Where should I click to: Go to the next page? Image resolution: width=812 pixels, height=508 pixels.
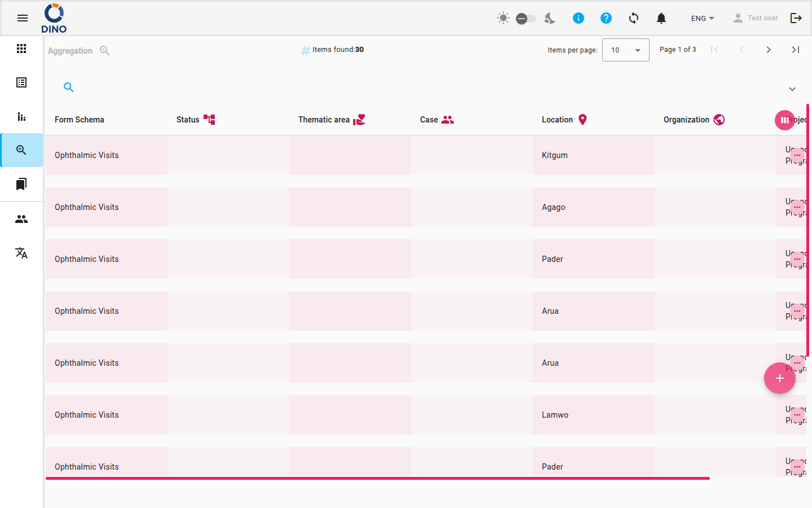click(769, 50)
